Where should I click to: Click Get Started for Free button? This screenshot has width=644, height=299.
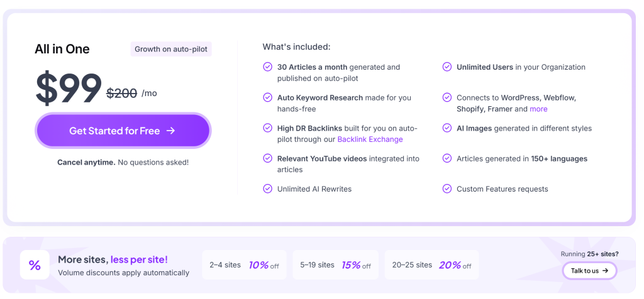point(123,131)
